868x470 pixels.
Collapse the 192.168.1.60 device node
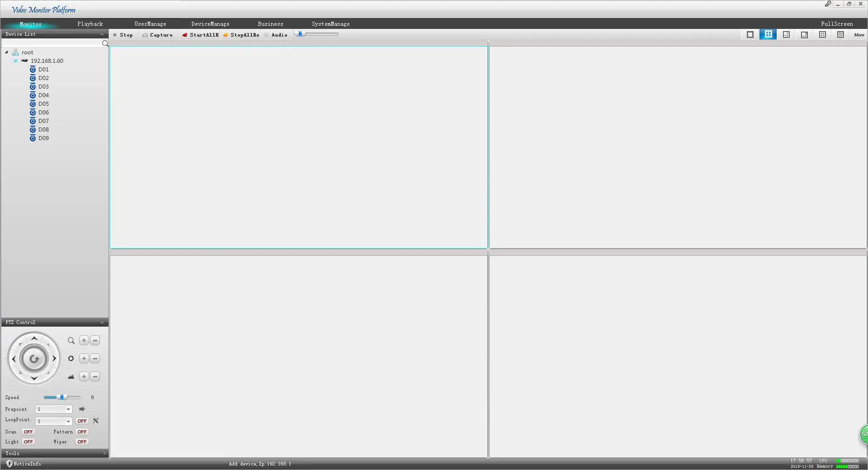pos(15,61)
